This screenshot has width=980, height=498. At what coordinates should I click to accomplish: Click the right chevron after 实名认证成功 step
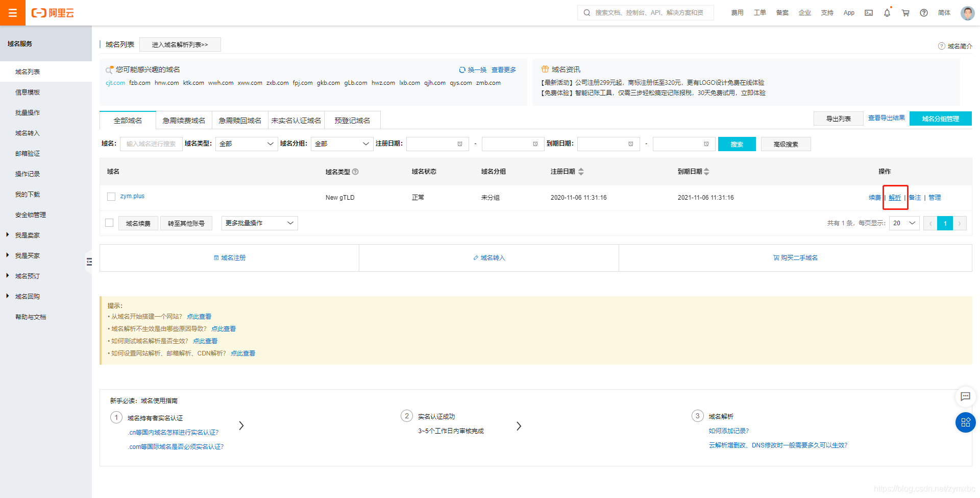[x=519, y=426]
